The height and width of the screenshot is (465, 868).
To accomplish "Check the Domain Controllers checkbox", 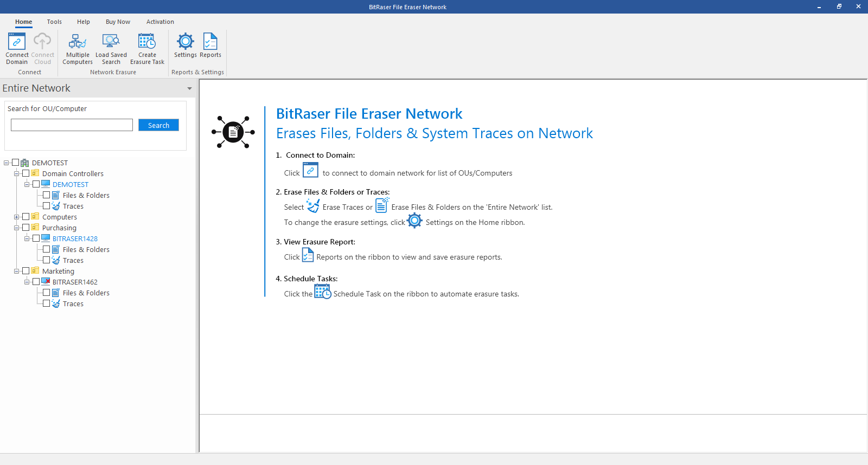I will (25, 173).
